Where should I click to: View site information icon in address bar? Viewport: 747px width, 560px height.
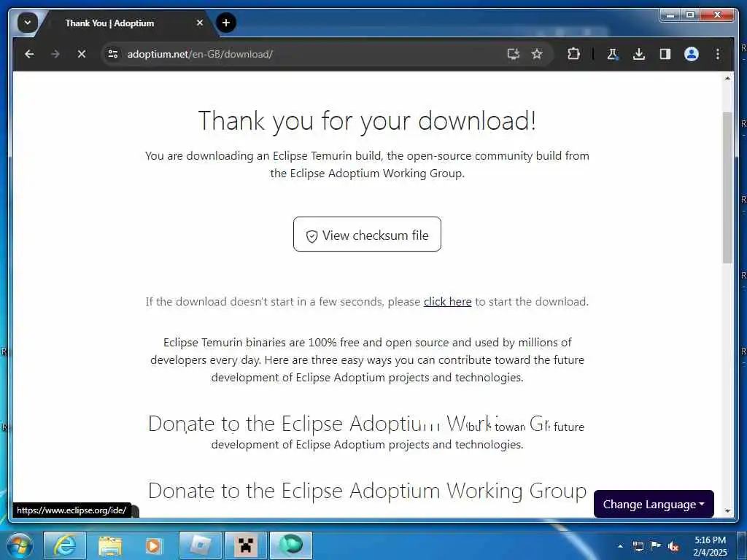[x=113, y=54]
